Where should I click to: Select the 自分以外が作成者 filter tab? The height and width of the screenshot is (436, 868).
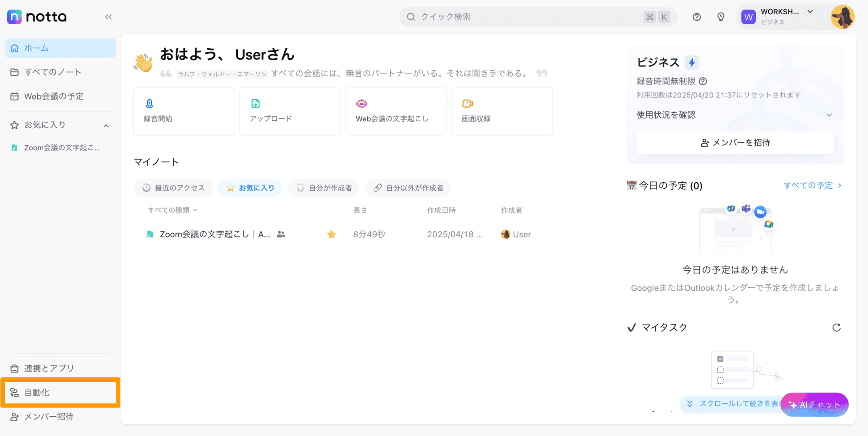408,188
